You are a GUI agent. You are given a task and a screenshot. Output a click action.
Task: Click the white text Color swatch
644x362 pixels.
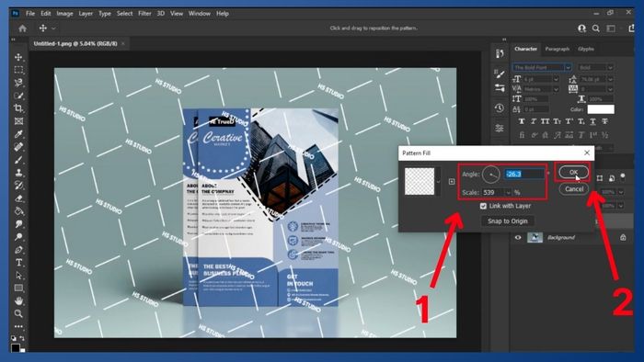pyautogui.click(x=601, y=109)
